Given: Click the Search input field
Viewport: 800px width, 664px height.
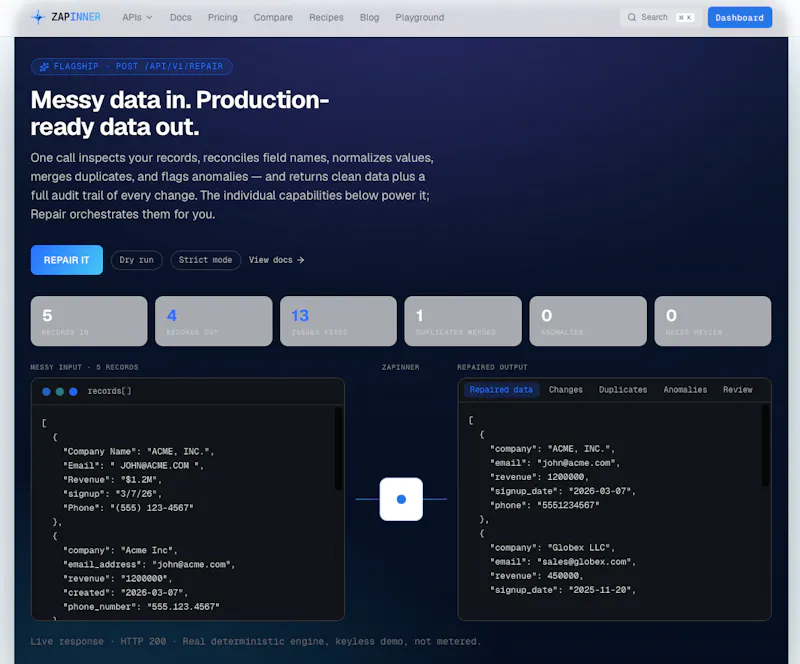Looking at the screenshot, I should point(661,17).
